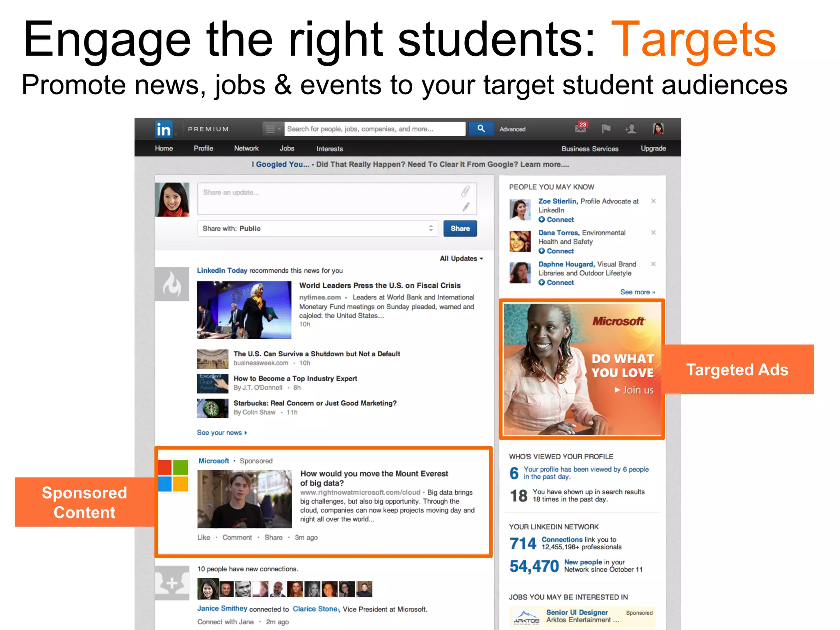Open World Leaders Press the U.S. headline
The width and height of the screenshot is (840, 630).
pyautogui.click(x=380, y=285)
